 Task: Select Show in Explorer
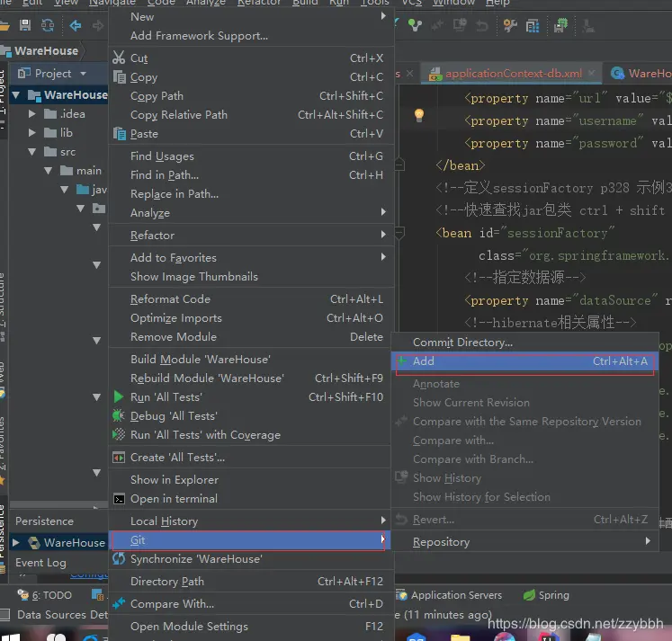[x=250, y=480]
